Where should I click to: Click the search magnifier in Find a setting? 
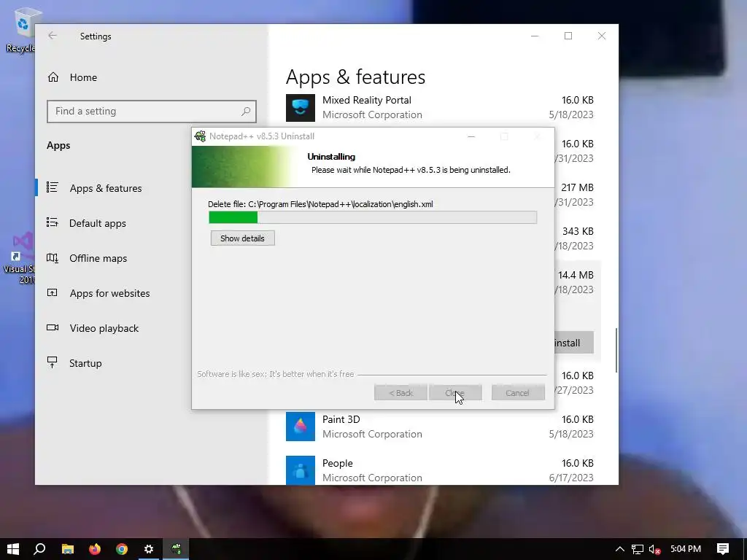point(246,112)
